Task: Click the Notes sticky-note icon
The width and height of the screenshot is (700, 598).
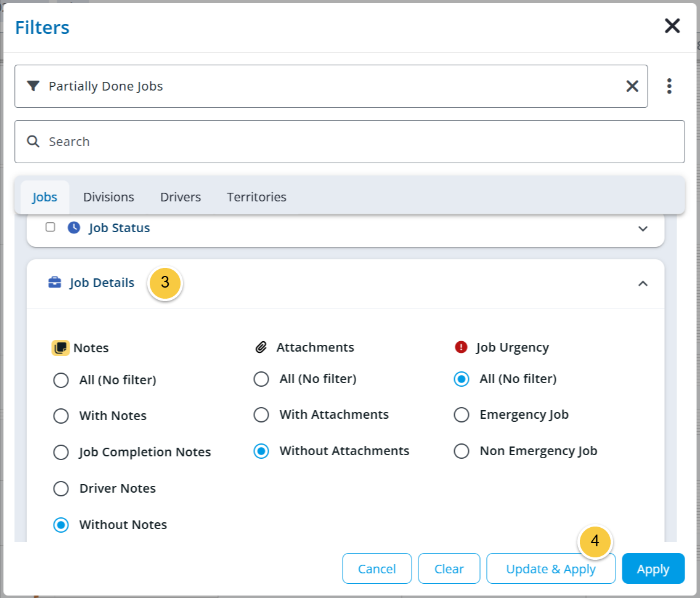Action: tap(60, 347)
